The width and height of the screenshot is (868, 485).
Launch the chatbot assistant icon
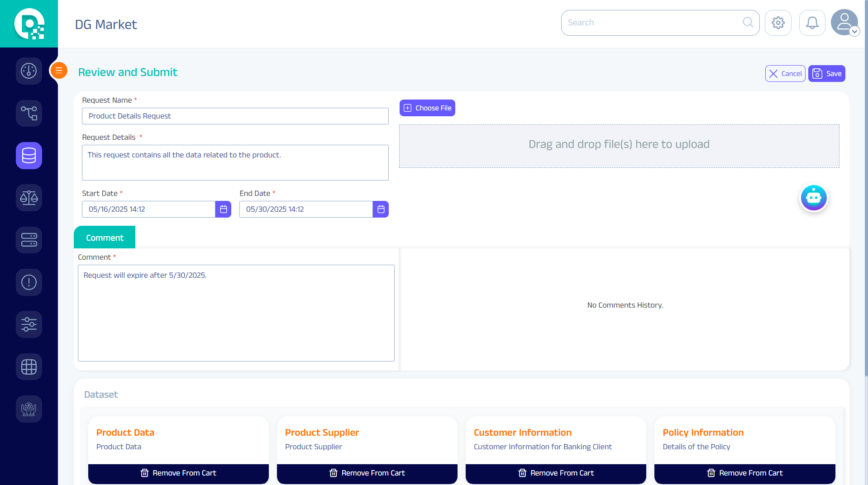click(x=813, y=198)
